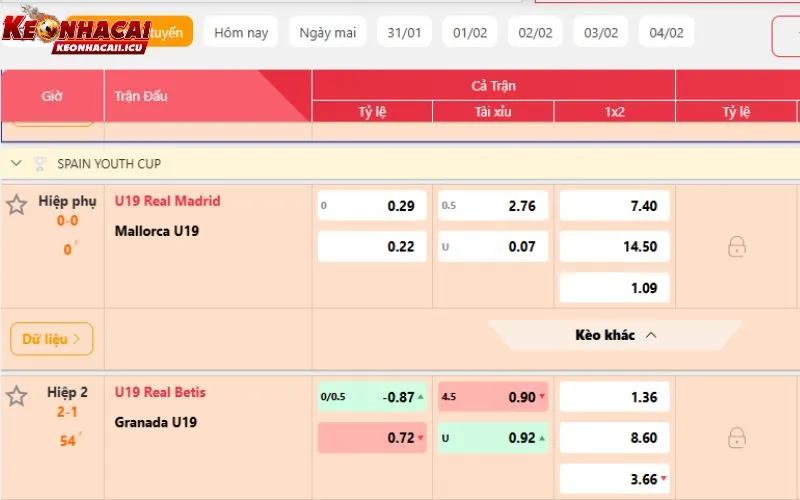Switch to the 01/02 date tab

470,33
